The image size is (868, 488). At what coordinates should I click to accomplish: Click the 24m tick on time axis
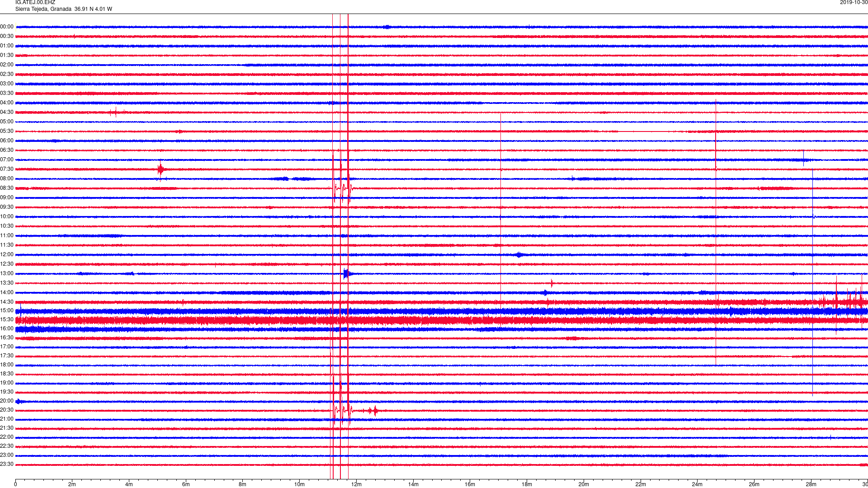pos(697,484)
